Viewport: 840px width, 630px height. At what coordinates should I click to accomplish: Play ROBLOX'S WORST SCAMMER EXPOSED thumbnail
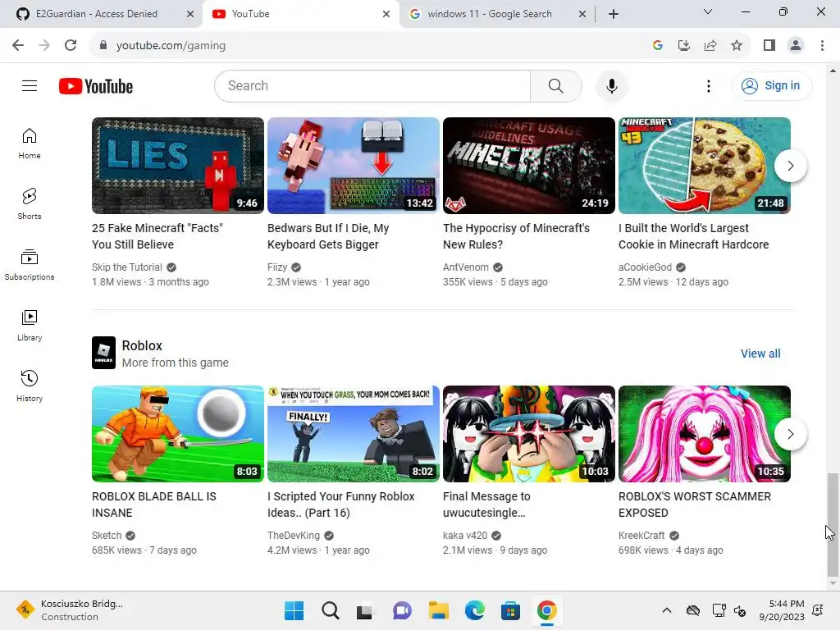click(705, 434)
